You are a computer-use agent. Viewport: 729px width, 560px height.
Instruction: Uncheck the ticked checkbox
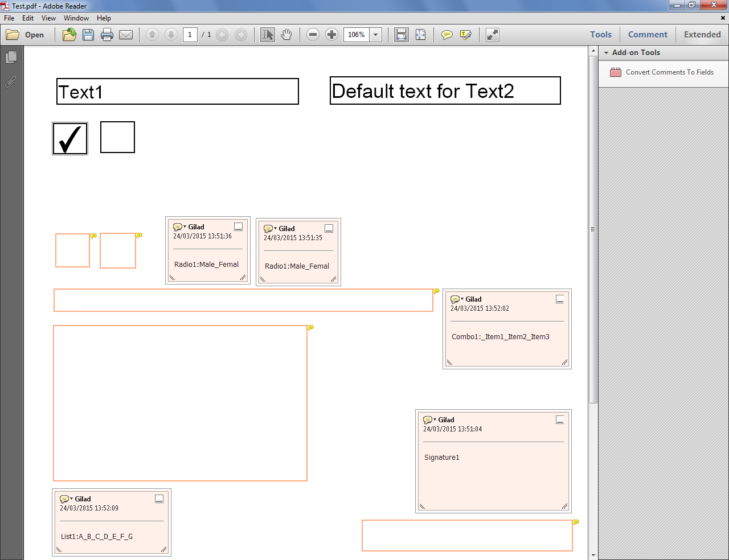tap(70, 138)
